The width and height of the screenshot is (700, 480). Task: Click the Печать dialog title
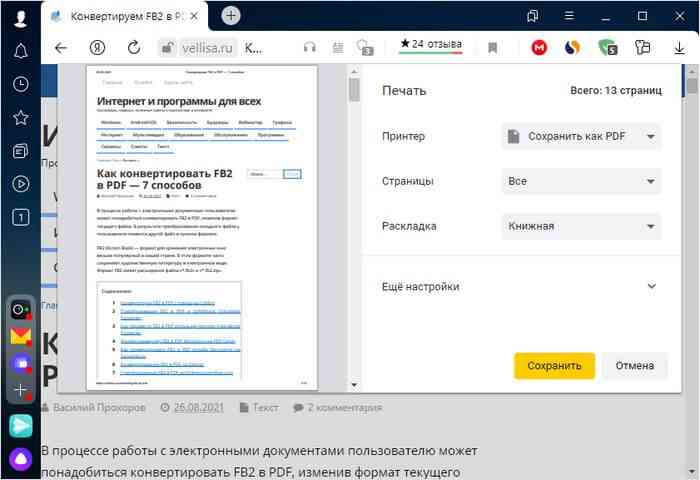[x=404, y=91]
